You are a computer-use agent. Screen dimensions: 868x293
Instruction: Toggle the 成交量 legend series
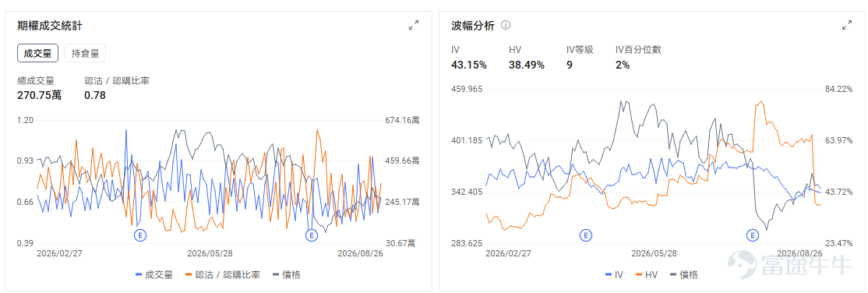coord(154,275)
